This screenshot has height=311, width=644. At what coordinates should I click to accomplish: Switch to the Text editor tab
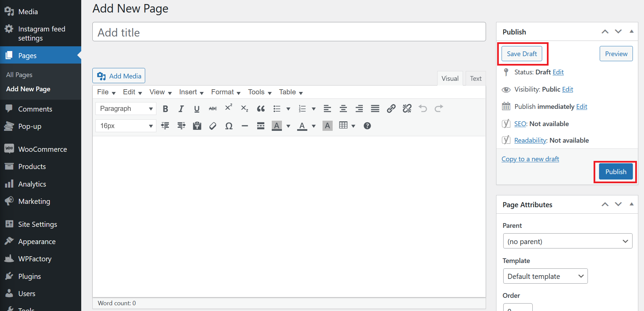click(x=475, y=78)
